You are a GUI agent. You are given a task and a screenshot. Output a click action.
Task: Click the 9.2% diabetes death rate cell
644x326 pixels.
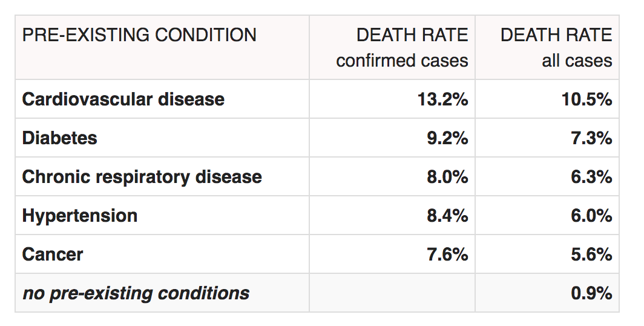447,138
